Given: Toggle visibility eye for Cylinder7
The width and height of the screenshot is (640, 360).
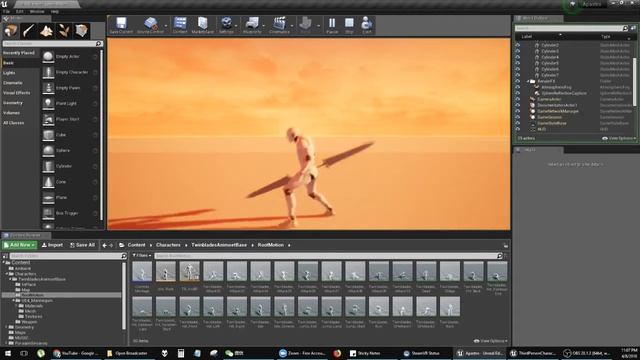Looking at the screenshot, I should coord(518,75).
